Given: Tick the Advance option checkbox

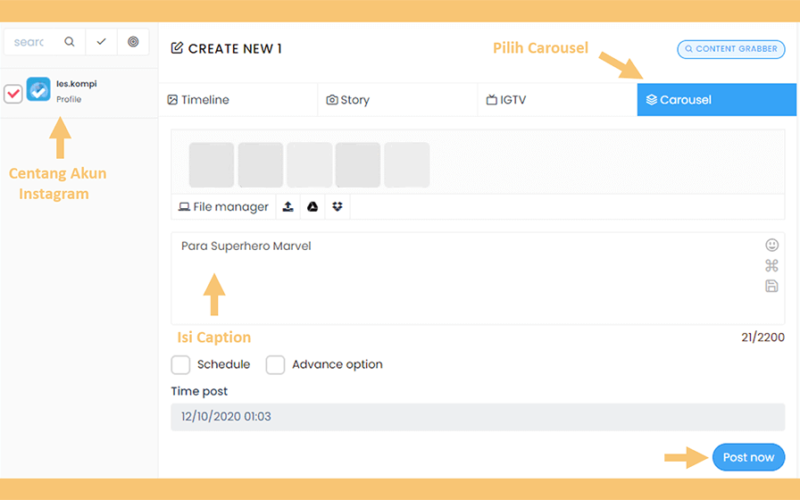Looking at the screenshot, I should 275,365.
